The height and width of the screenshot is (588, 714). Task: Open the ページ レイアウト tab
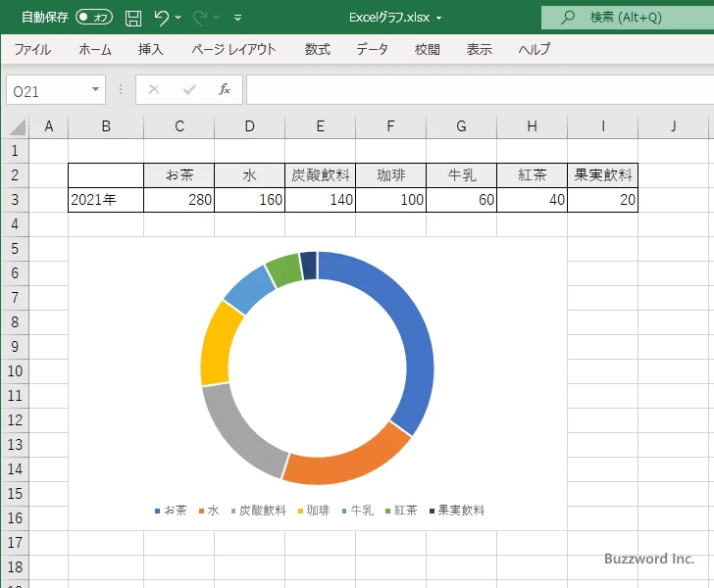233,49
